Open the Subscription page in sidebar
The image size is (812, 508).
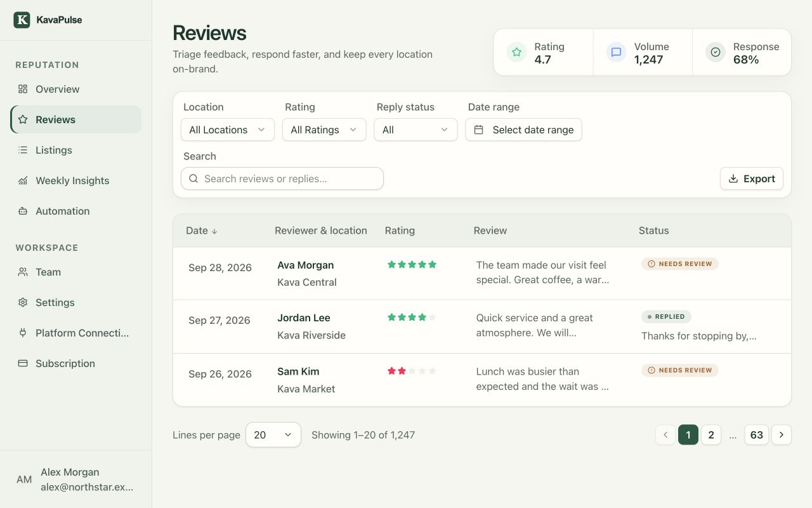[x=76, y=363]
